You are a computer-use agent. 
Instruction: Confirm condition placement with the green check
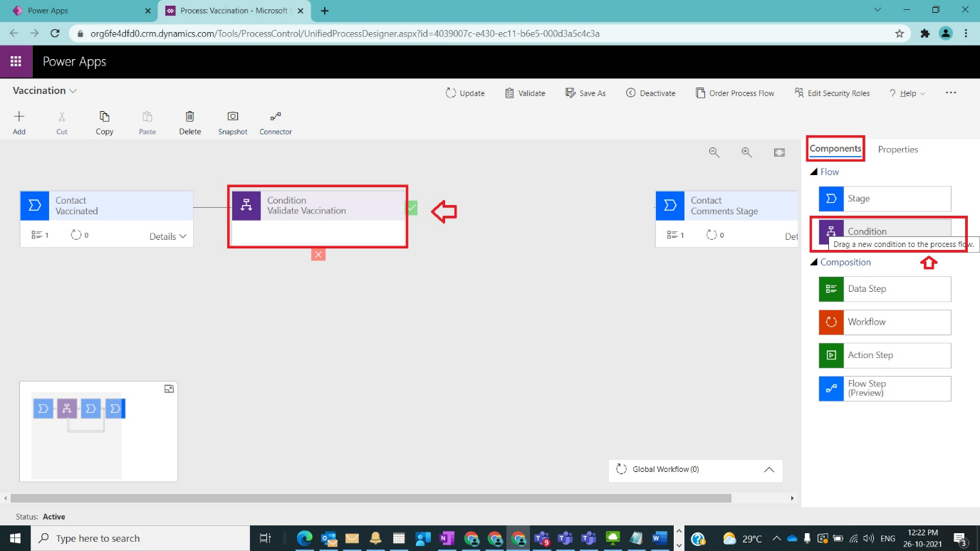click(412, 207)
